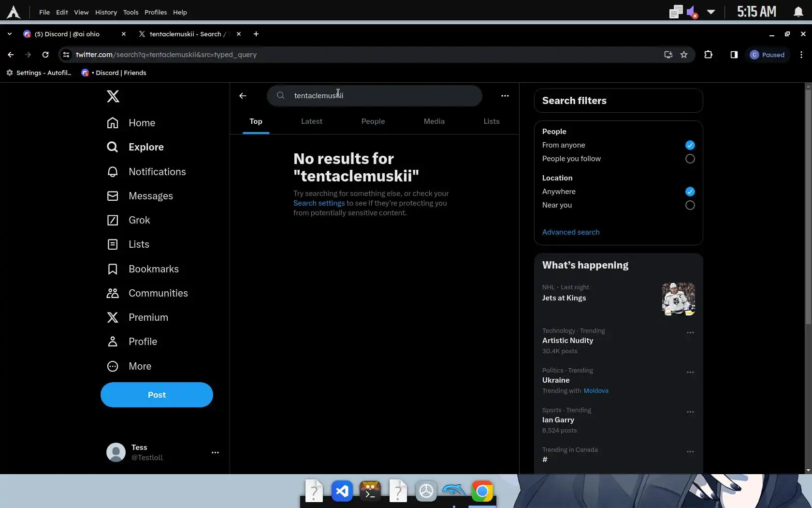The width and height of the screenshot is (812, 508).
Task: Open Artistic Nudity trending topic
Action: pyautogui.click(x=567, y=341)
